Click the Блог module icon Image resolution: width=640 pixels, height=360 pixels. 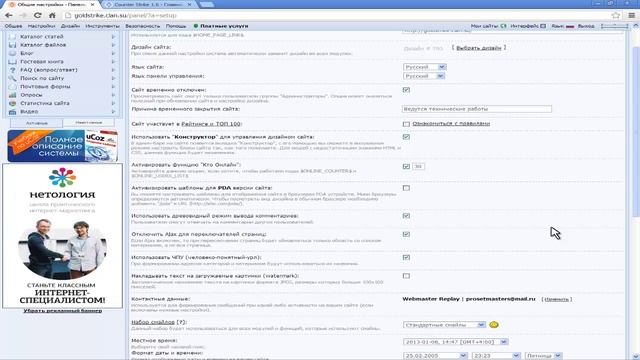[13, 53]
